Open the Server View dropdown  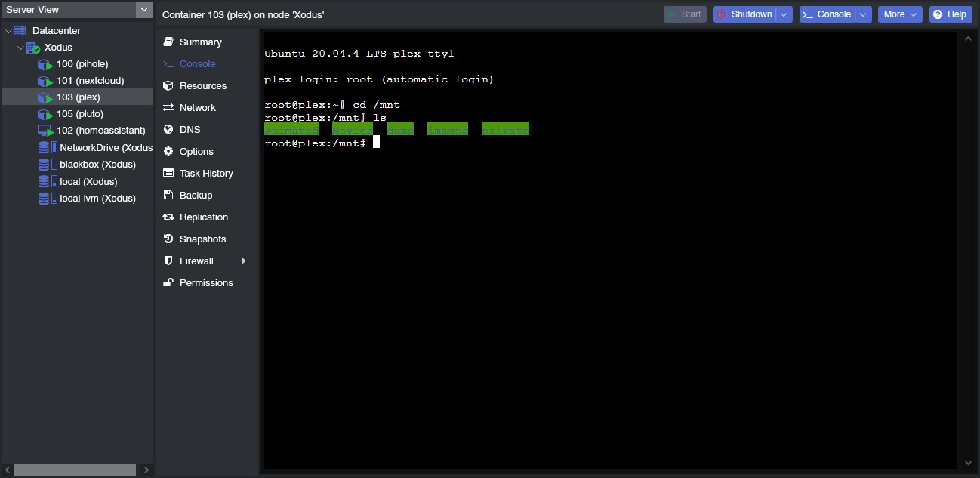click(142, 10)
